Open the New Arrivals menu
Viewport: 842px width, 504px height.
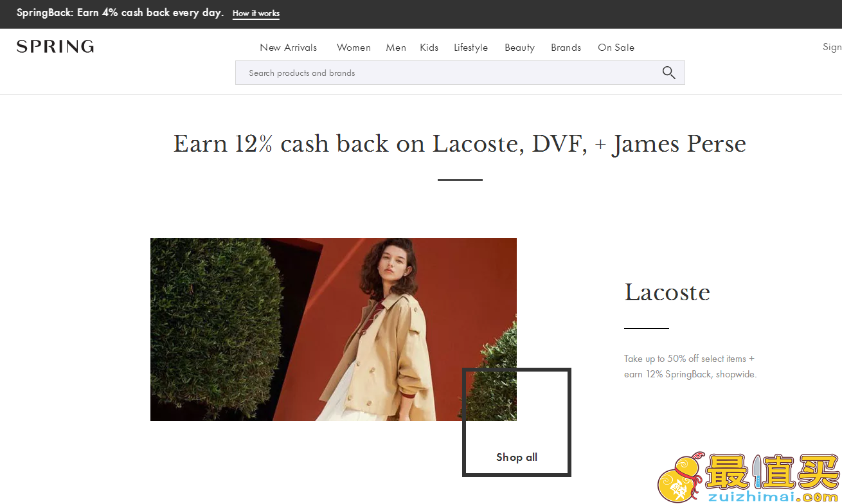point(289,48)
